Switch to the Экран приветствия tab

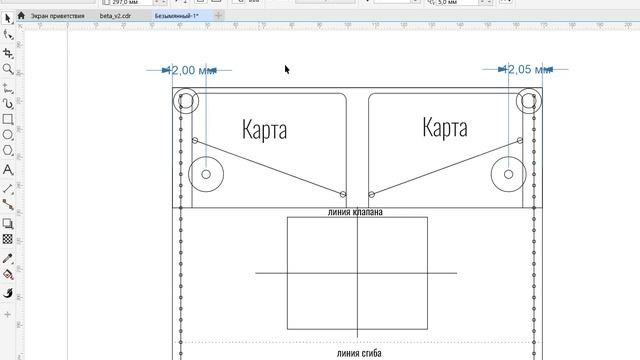point(58,16)
